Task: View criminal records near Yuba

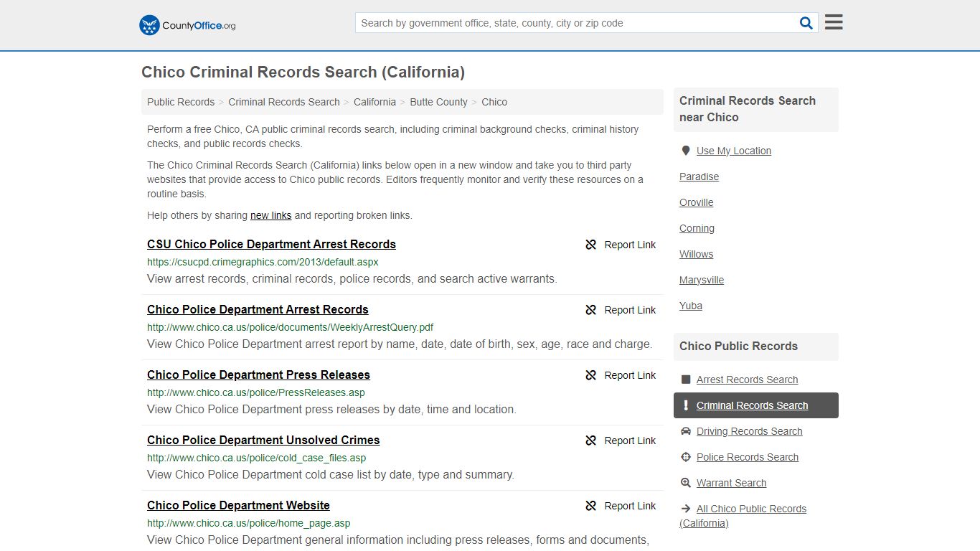Action: pyautogui.click(x=691, y=306)
